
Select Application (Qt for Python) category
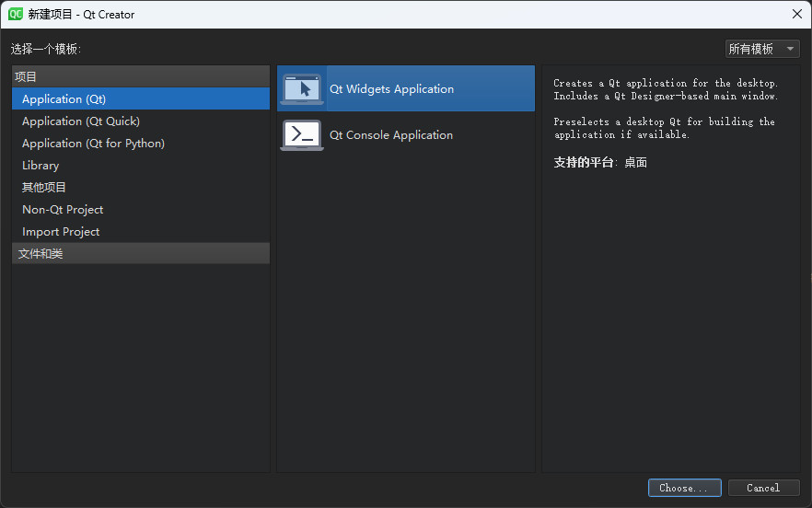pyautogui.click(x=93, y=144)
